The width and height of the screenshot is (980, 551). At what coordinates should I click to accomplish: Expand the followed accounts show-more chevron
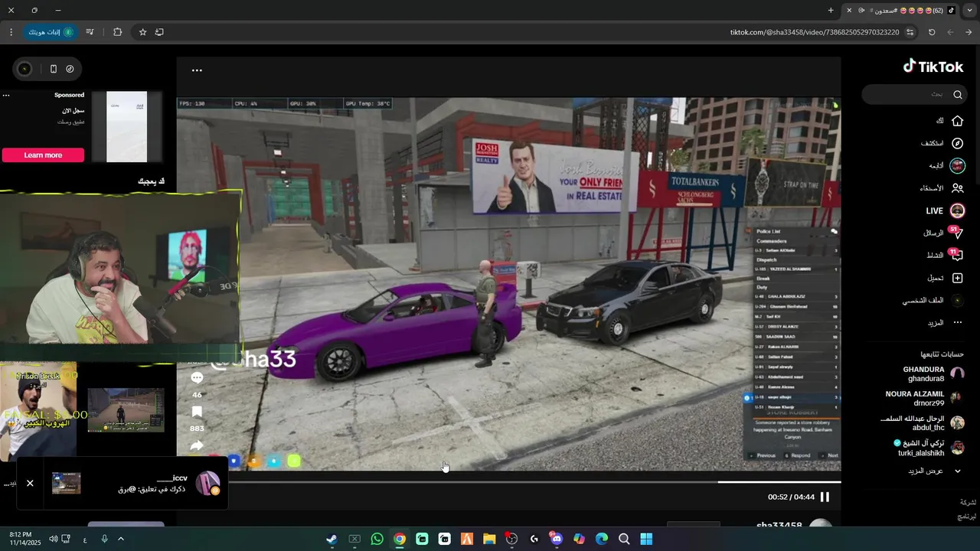coord(957,471)
